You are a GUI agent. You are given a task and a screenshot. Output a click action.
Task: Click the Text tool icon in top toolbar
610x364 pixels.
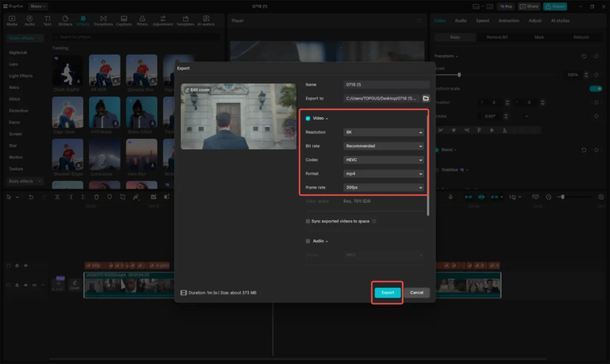[x=47, y=19]
